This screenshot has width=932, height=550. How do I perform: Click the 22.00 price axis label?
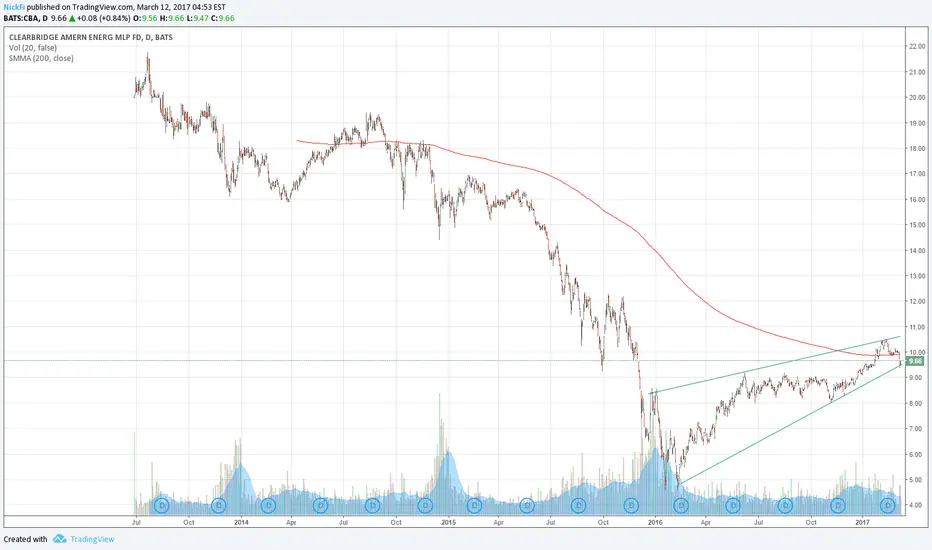click(917, 46)
